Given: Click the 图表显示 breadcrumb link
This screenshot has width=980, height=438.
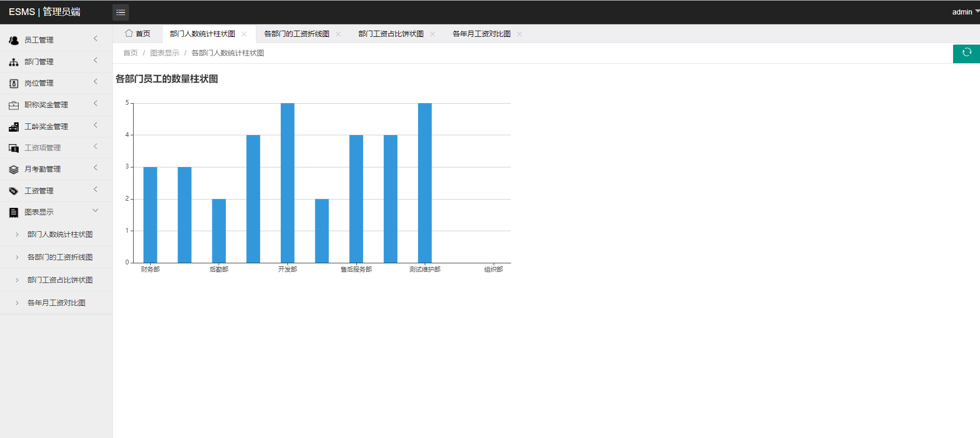Looking at the screenshot, I should click(164, 53).
